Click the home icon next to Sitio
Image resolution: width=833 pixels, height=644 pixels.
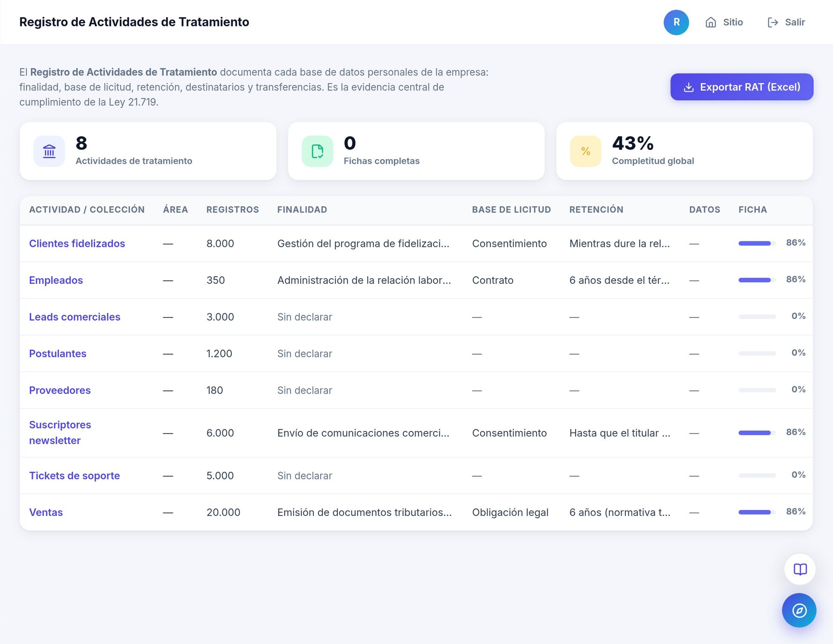click(x=711, y=22)
